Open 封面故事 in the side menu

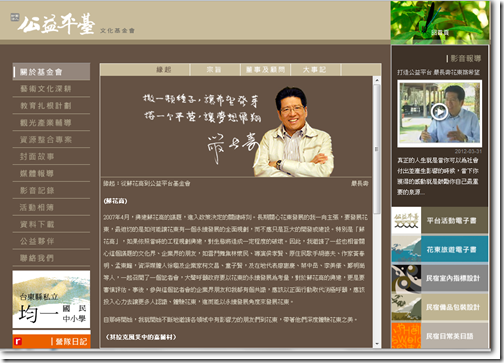pos(51,156)
